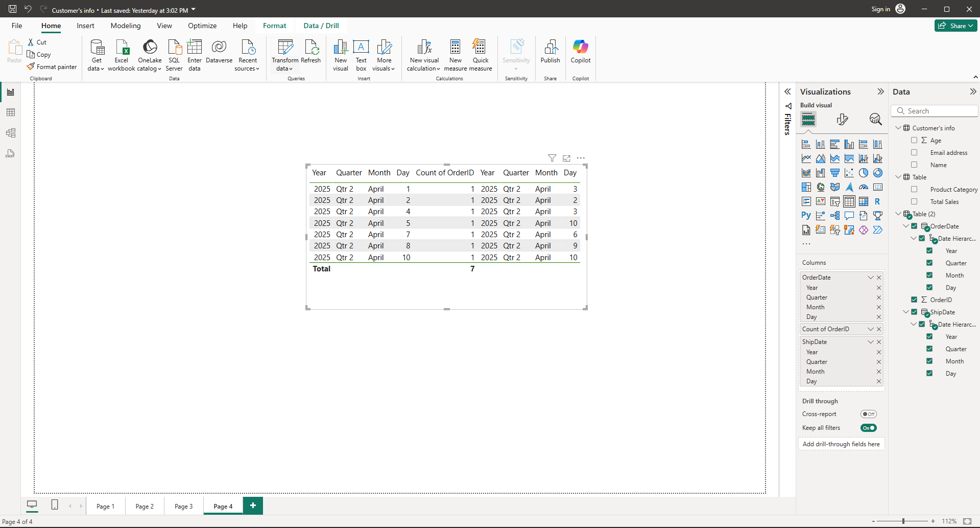This screenshot has height=528, width=980.
Task: Open the Copilot pane
Action: coord(581,52)
